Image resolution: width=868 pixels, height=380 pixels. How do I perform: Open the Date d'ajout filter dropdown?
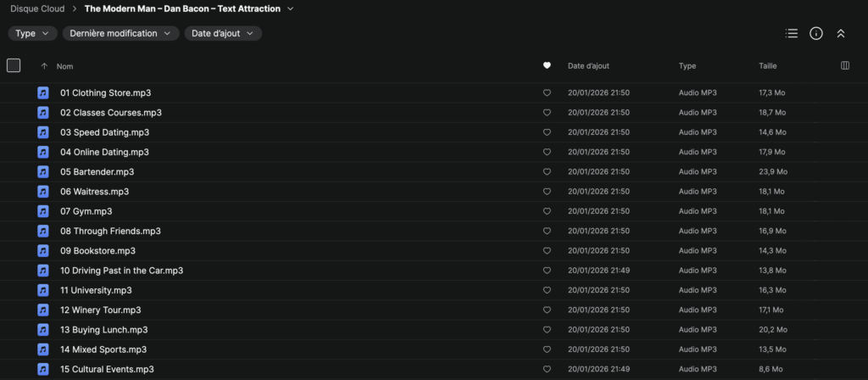point(223,33)
